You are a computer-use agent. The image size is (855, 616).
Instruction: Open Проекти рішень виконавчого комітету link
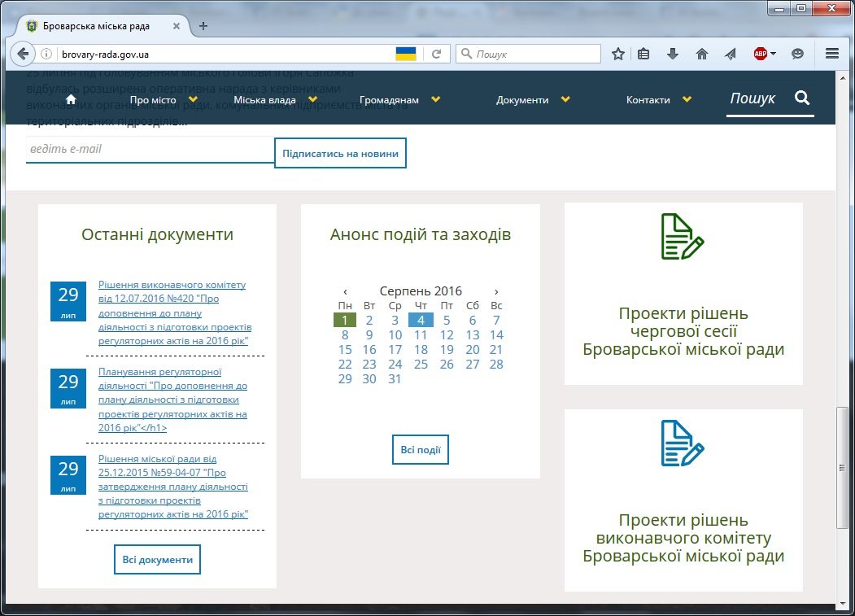(x=683, y=538)
